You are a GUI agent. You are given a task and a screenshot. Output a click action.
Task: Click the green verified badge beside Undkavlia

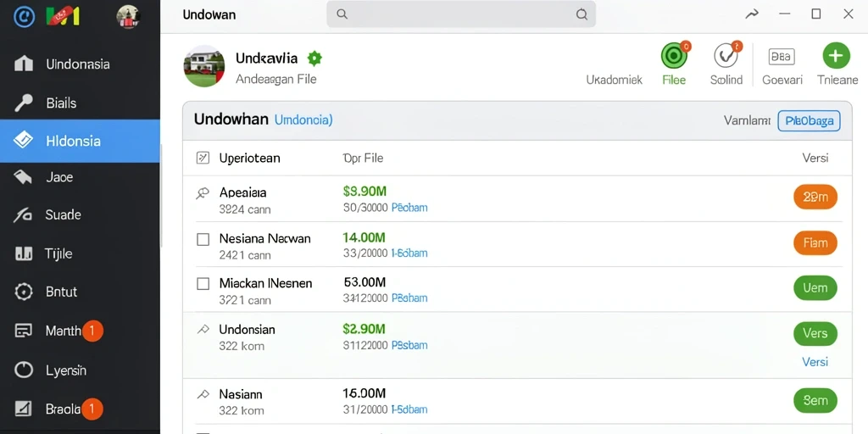pos(314,58)
